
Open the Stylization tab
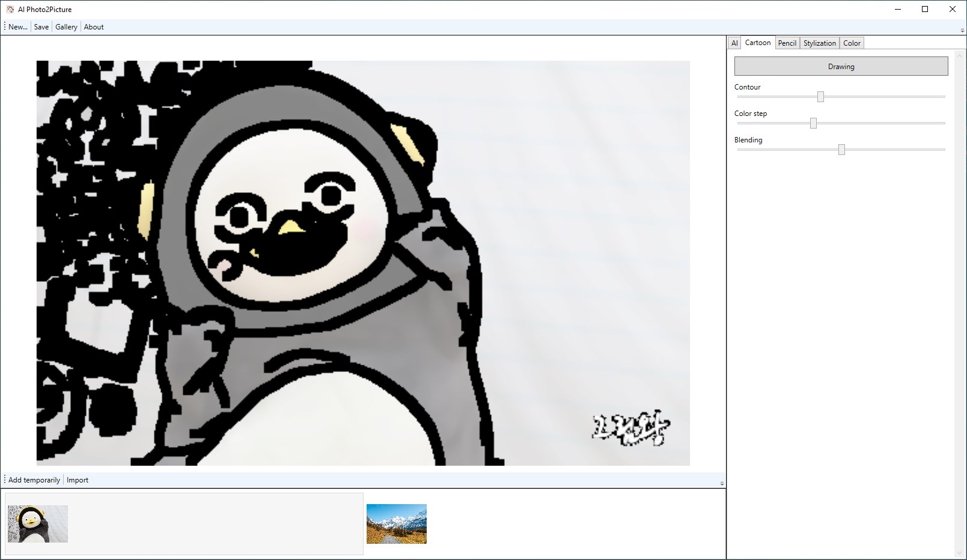point(820,43)
